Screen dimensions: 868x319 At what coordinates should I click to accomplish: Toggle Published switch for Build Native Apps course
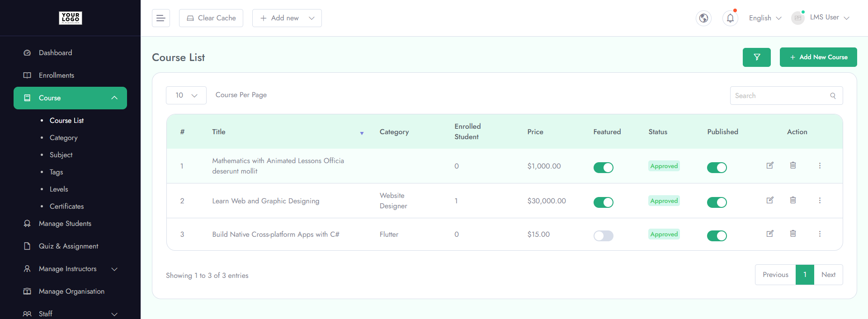[717, 236]
